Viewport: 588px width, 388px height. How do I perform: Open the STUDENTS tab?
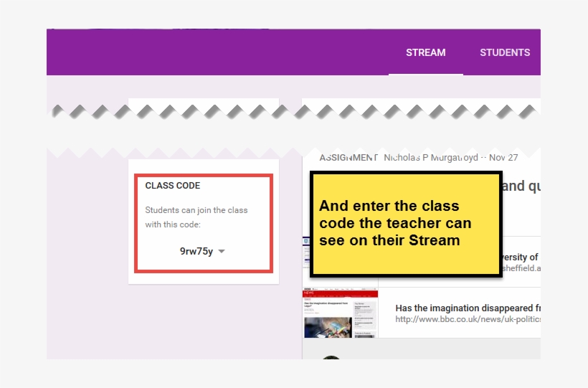505,52
